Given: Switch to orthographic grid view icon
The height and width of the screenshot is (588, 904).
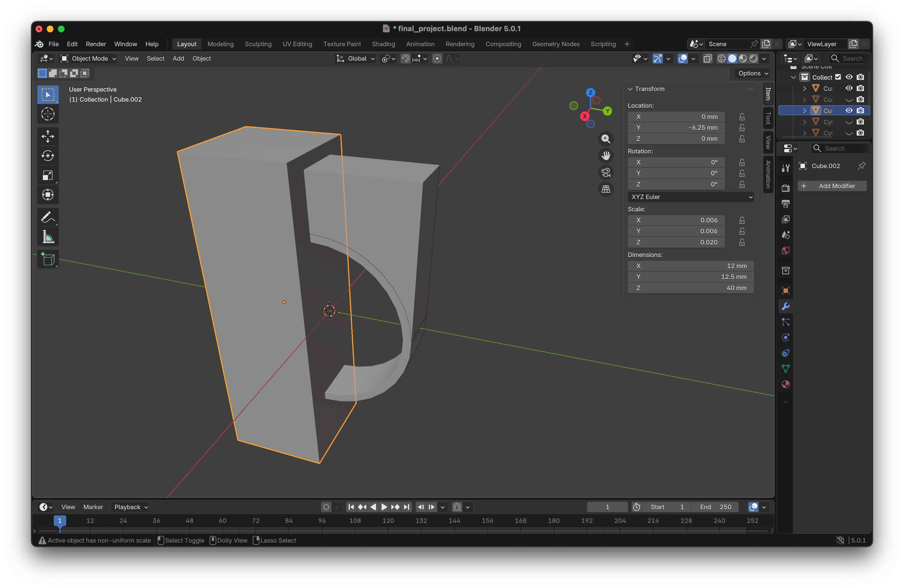Looking at the screenshot, I should point(606,189).
